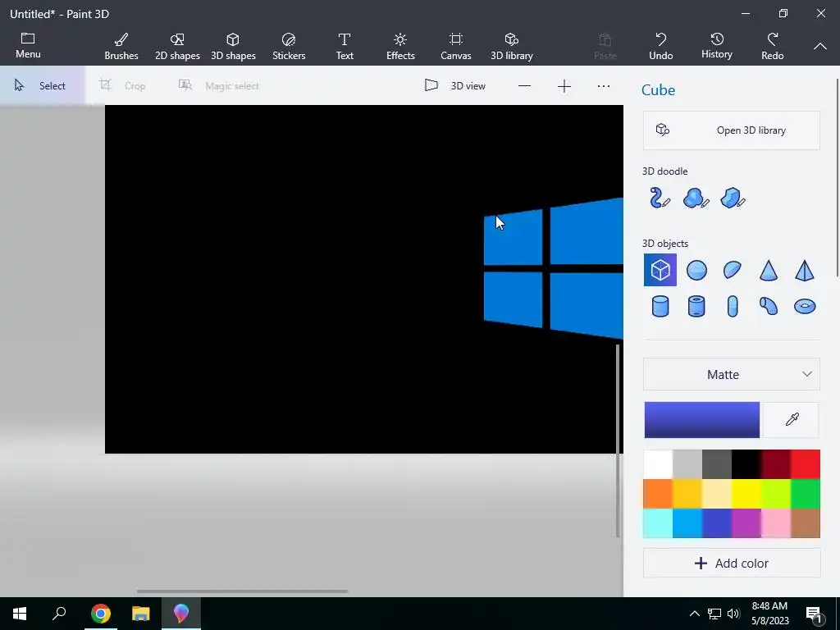
Task: Open the Windows Start menu
Action: [x=20, y=614]
